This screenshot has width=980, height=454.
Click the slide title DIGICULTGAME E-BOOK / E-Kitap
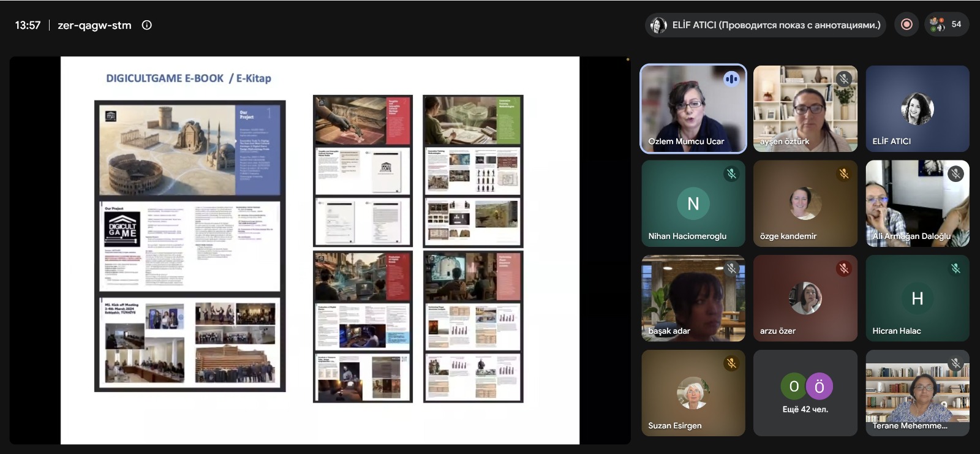(x=189, y=78)
